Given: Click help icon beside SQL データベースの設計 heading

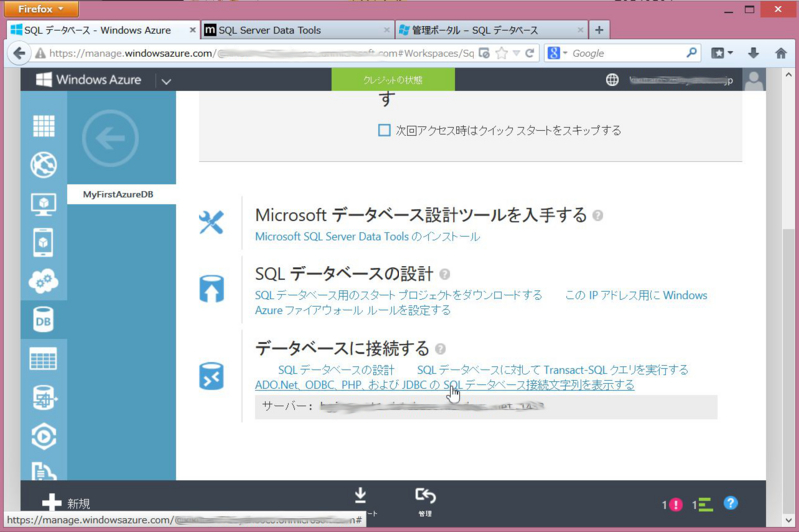Looking at the screenshot, I should pos(444,274).
